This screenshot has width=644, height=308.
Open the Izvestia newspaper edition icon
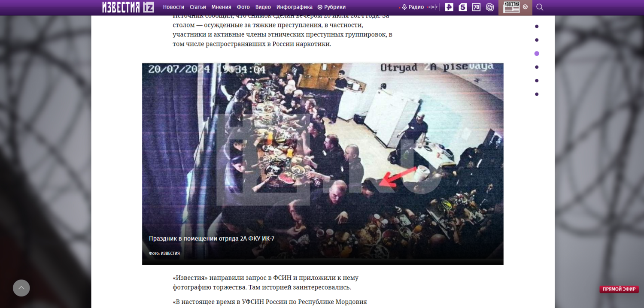point(511,7)
